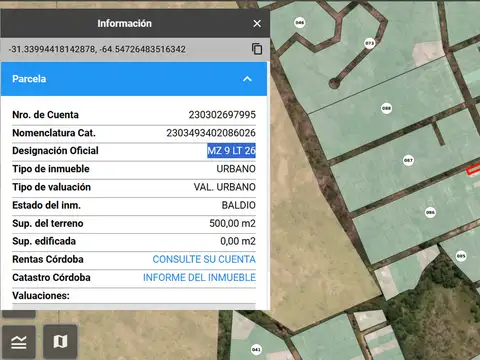Click block label 086 on map
This screenshot has width=480, height=360.
(x=430, y=212)
